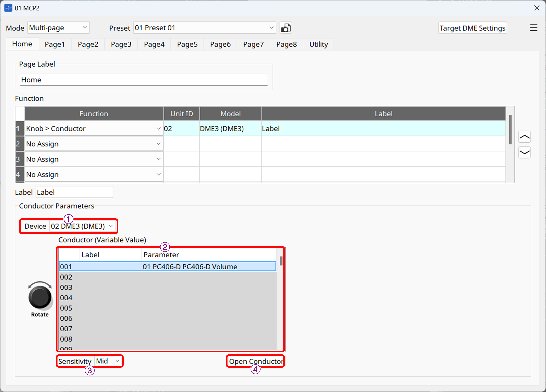Click the Open Conductor button

[x=256, y=361]
